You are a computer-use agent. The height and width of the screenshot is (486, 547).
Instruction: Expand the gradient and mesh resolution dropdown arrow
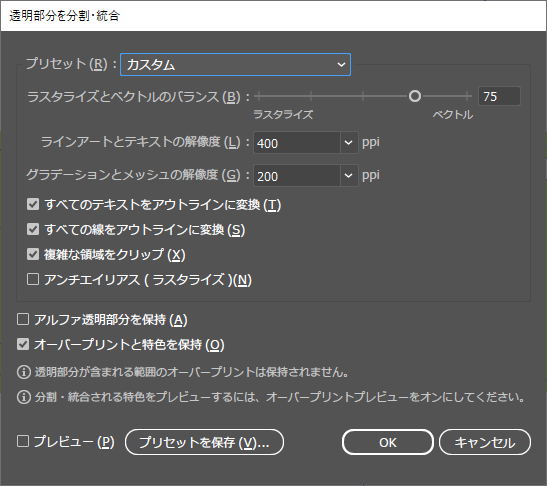[x=349, y=175]
